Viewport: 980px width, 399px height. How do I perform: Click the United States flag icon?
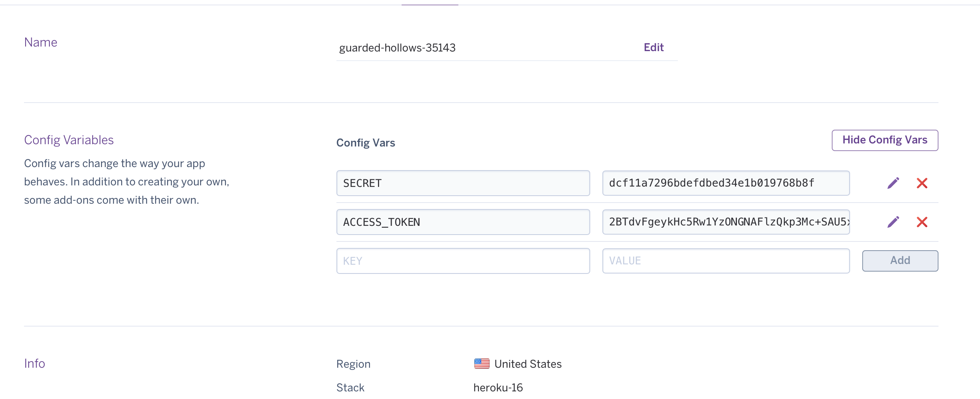tap(482, 364)
